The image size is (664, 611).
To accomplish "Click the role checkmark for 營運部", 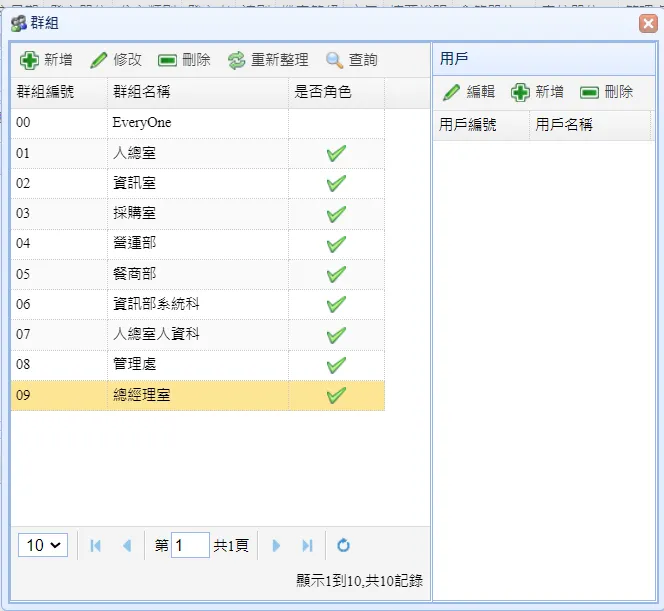I will point(336,244).
